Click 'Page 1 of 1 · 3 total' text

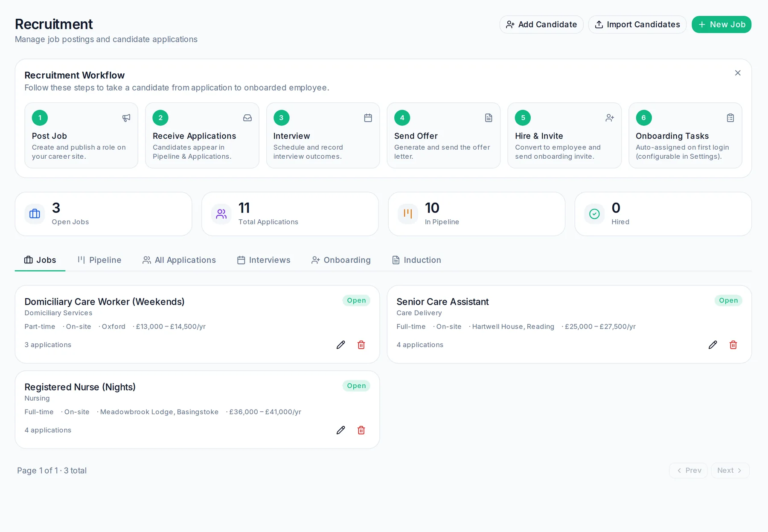point(52,470)
